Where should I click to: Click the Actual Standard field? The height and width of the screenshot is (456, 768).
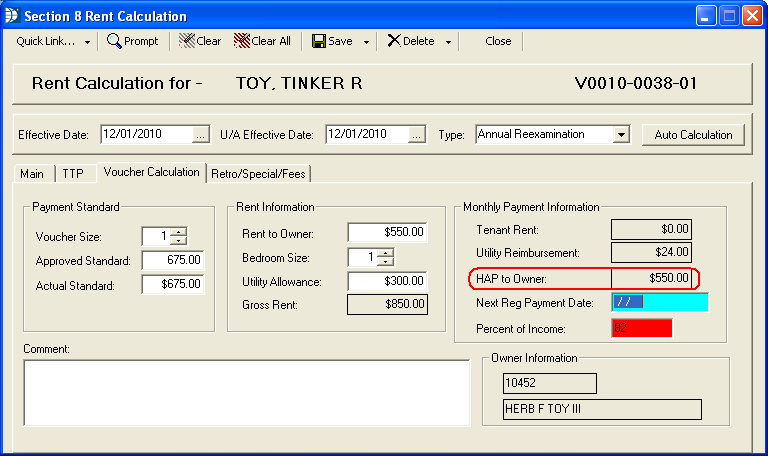tap(173, 284)
